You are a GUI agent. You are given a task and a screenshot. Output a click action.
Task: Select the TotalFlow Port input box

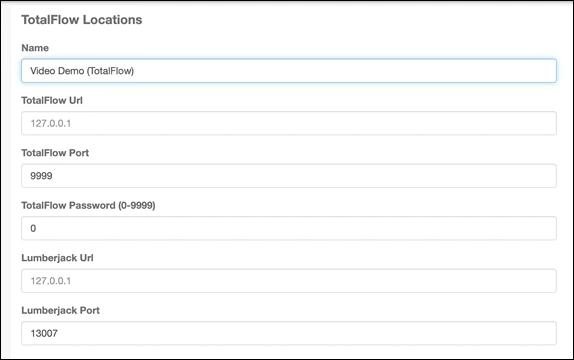[x=289, y=176]
